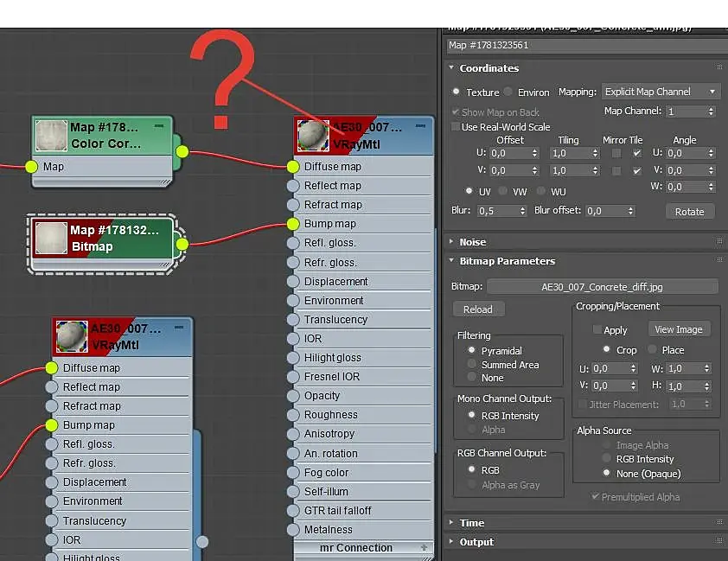Collapse the lower VRayMtl node with minus icon
This screenshot has height=561, width=728.
coord(179,327)
